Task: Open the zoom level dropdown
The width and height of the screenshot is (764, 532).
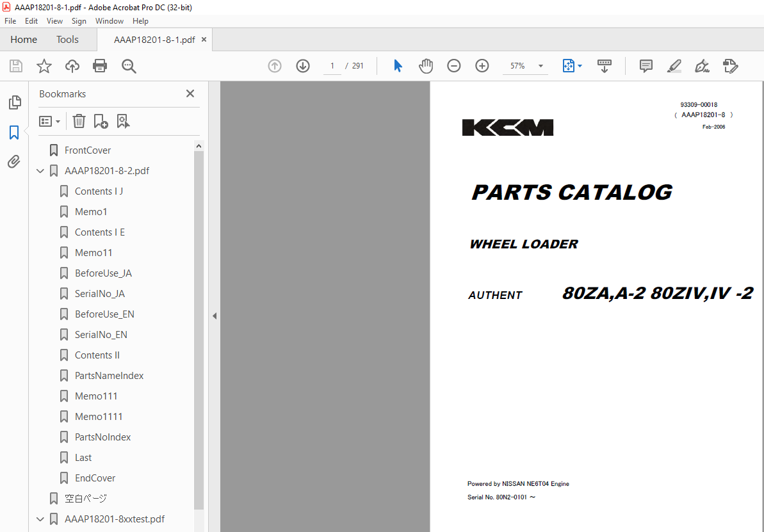Action: [540, 66]
